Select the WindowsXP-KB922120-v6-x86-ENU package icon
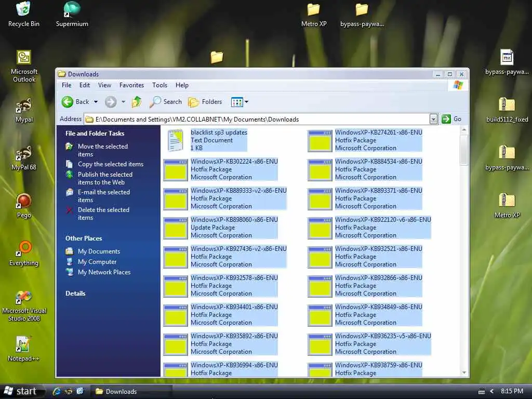The height and width of the screenshot is (399, 532). pos(320,229)
